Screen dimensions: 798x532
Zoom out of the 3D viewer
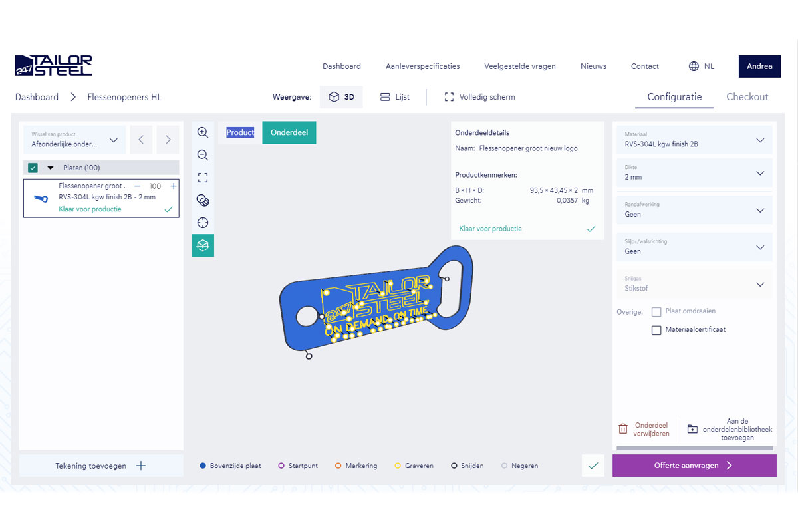point(203,155)
